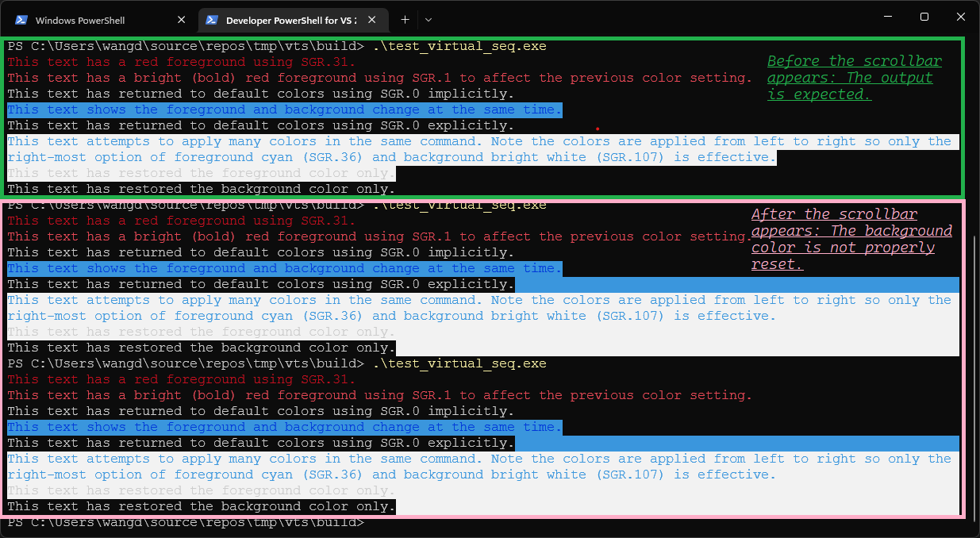
Task: Open a new terminal tab with the plus button
Action: (x=405, y=19)
